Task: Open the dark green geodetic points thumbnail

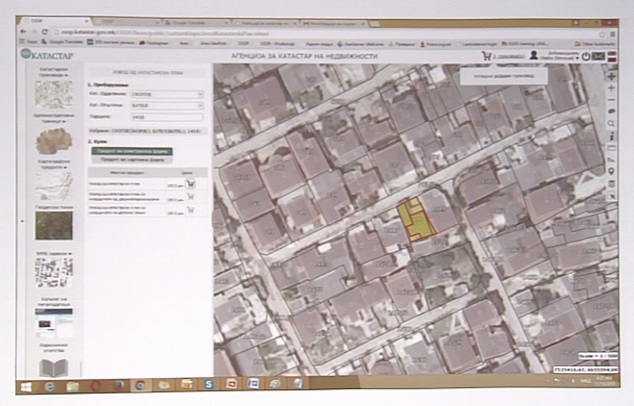Action: coord(53,226)
